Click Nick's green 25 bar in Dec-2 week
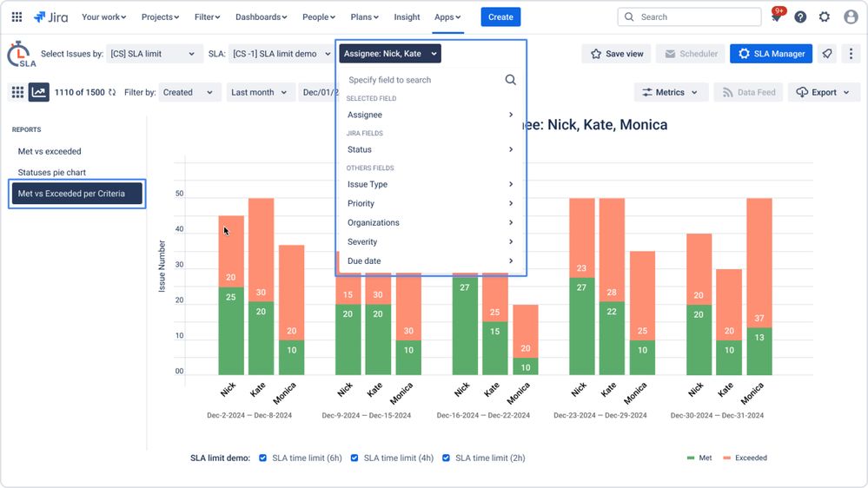Viewport: 868px width, 488px height. click(x=231, y=331)
